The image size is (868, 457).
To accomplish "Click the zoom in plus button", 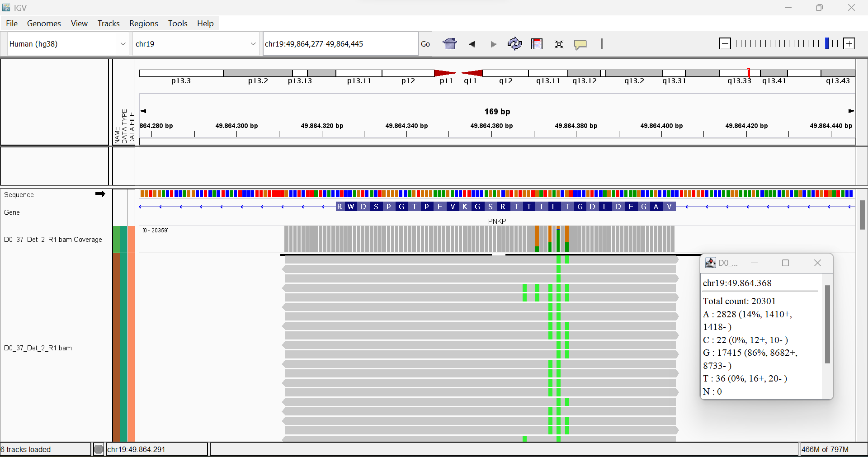I will [x=849, y=43].
